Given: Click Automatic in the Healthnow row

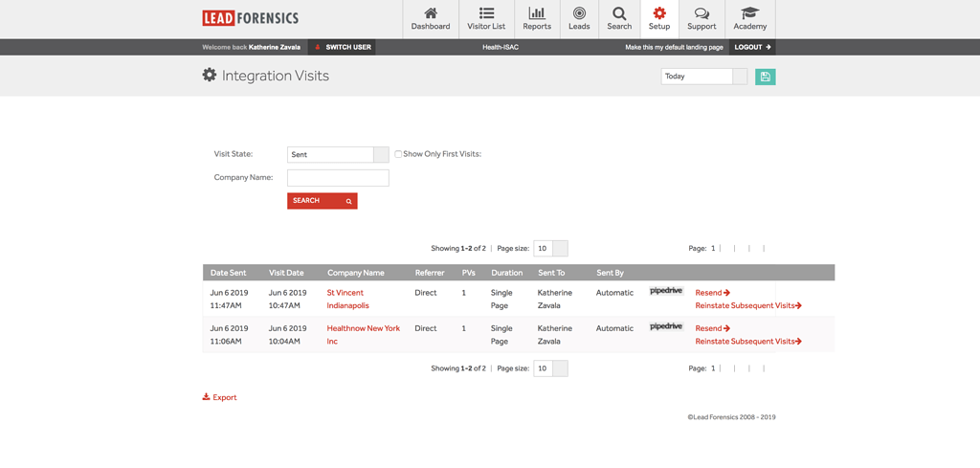Looking at the screenshot, I should (x=614, y=328).
